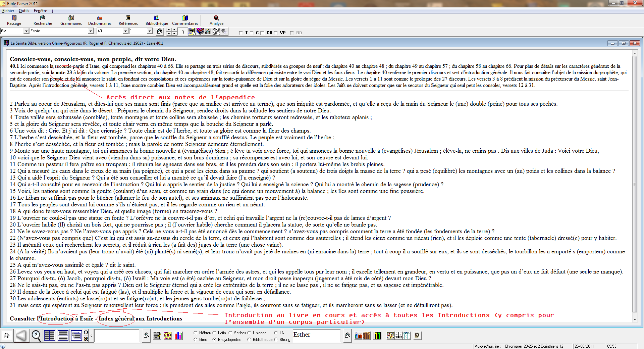Viewport: 644px width, 349px height.
Task: Select the two-column layout icon
Action: 49,335
